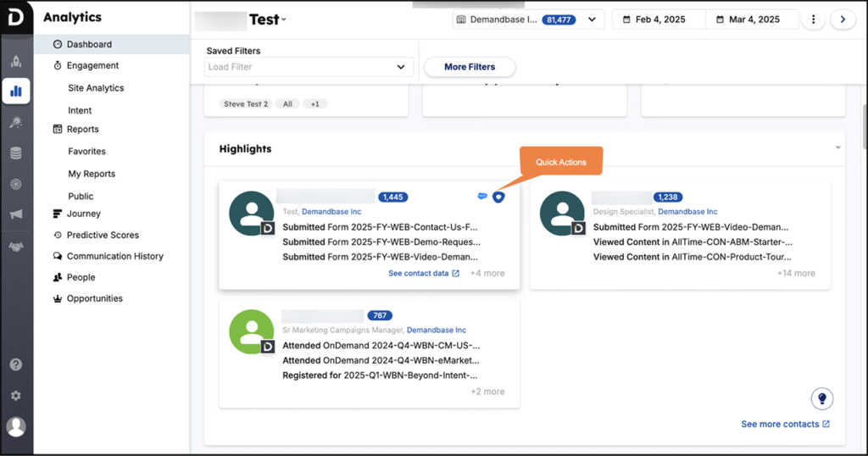Screen dimensions: 868x456
Task: Open the handshake icon in left rail
Action: (16, 247)
